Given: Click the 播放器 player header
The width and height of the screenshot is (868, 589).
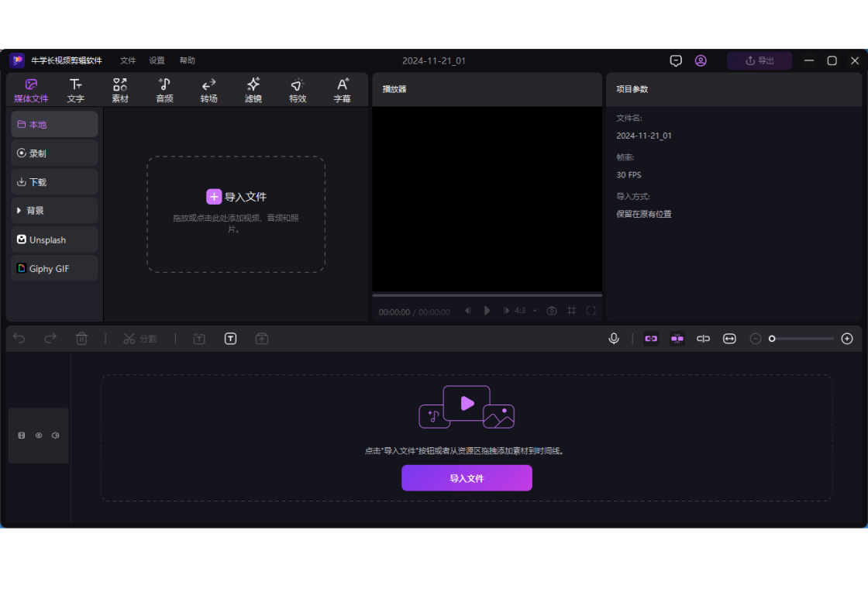Looking at the screenshot, I should click(394, 89).
